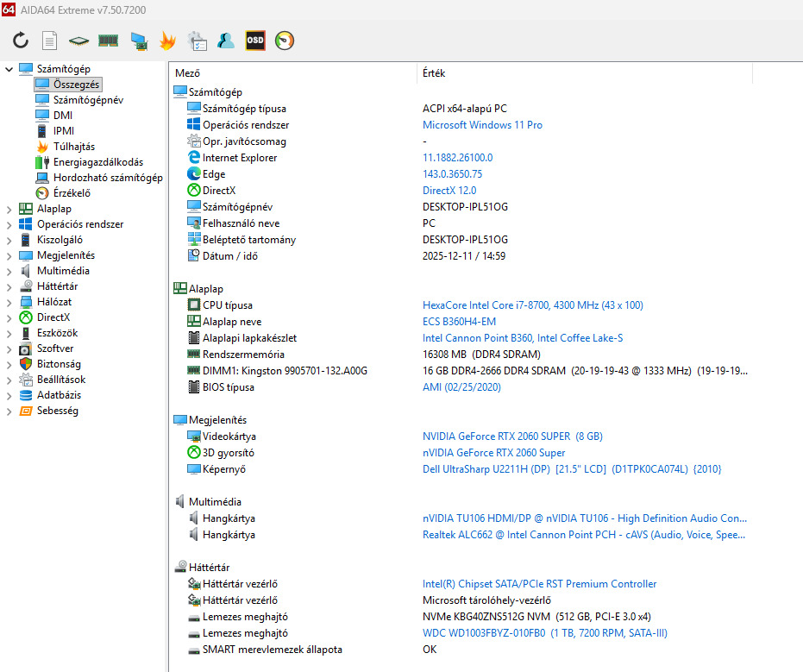Open the OSD panel icon
The width and height of the screenshot is (803, 672).
coord(255,41)
